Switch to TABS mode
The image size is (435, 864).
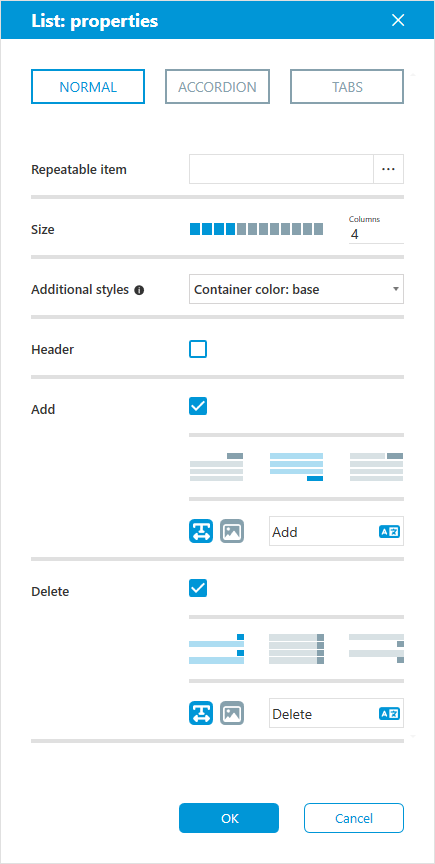click(347, 87)
